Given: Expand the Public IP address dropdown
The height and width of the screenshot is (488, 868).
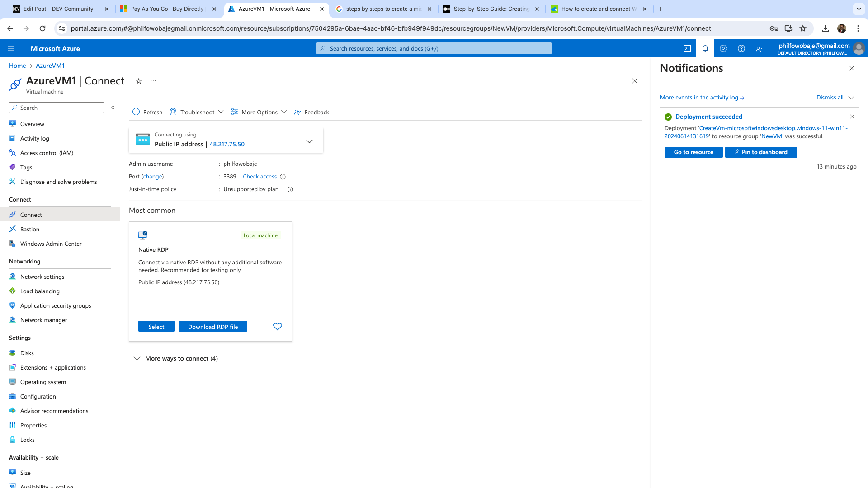Looking at the screenshot, I should [x=309, y=141].
